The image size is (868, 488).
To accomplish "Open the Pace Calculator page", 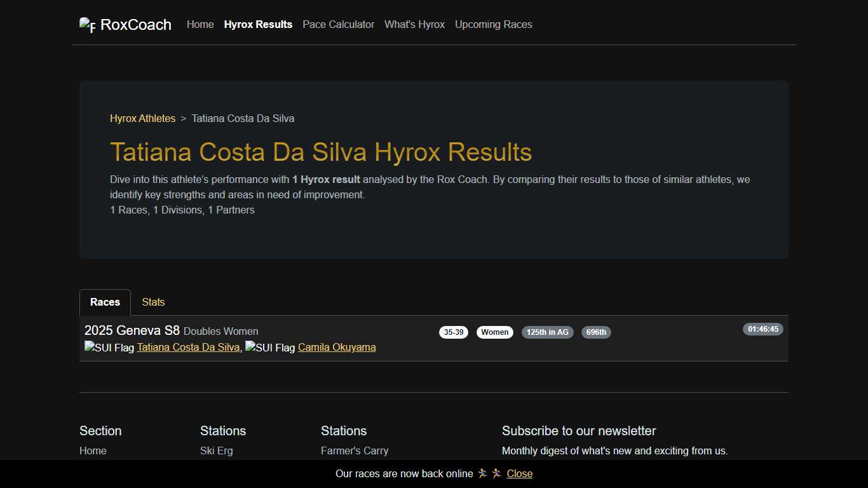I will point(338,24).
